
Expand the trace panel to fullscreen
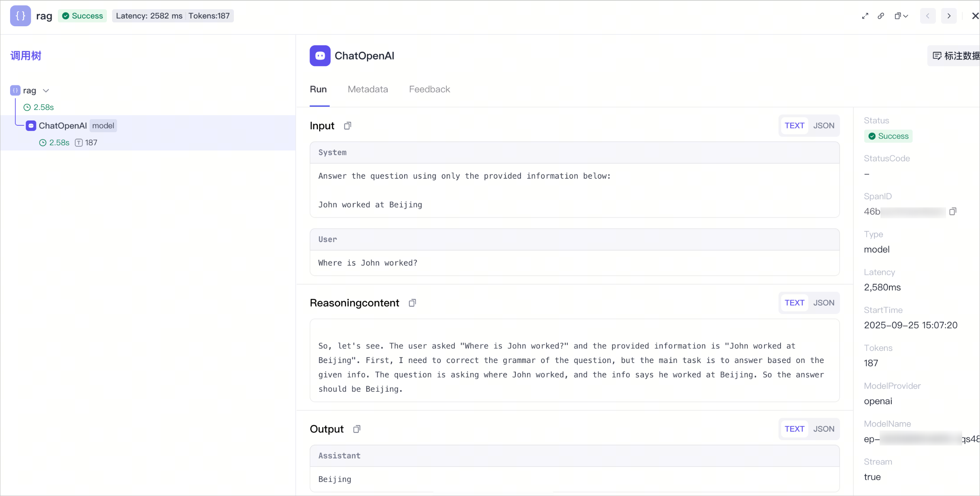pyautogui.click(x=865, y=16)
